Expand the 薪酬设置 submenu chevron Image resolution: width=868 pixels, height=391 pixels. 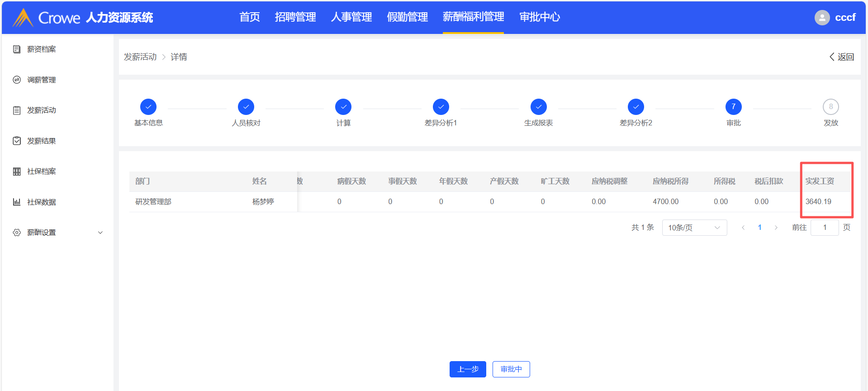point(100,233)
